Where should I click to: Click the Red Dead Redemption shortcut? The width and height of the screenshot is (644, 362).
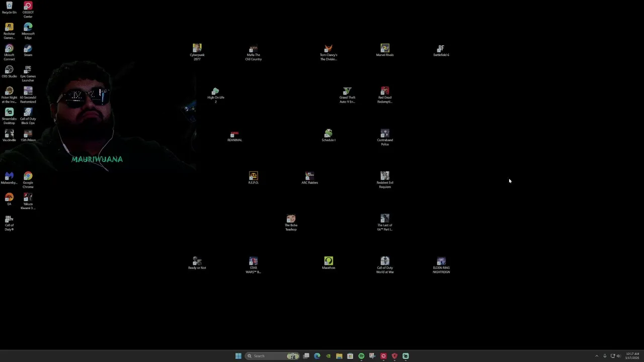[x=385, y=95]
